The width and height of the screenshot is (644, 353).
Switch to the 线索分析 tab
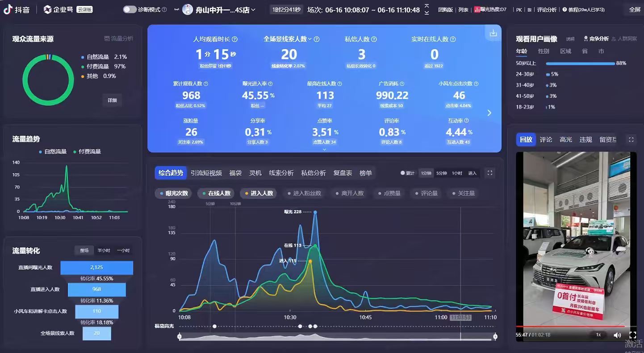point(281,173)
